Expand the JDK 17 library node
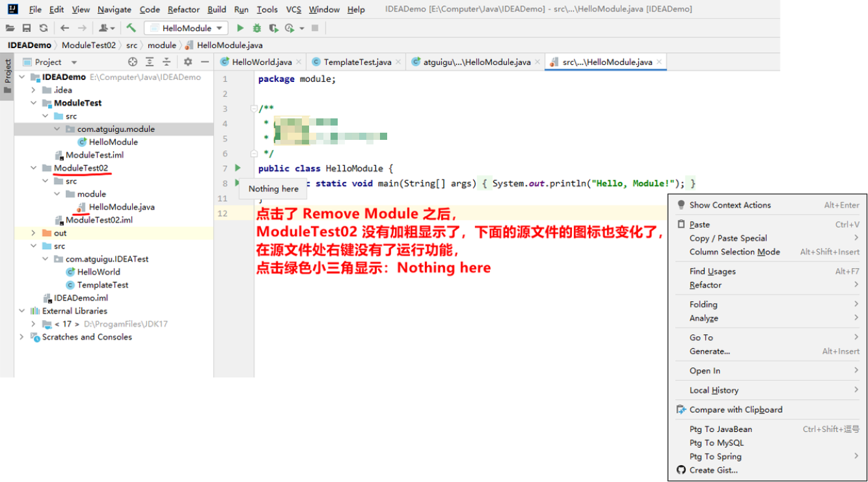The image size is (868, 482). (x=33, y=324)
